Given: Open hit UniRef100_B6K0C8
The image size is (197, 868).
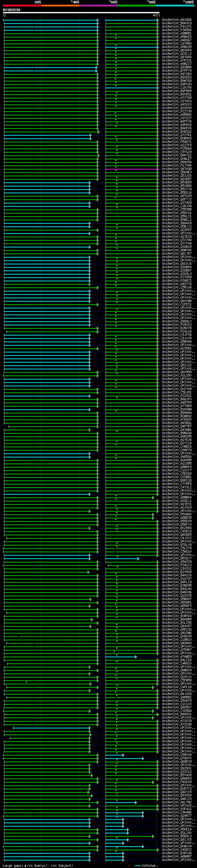Looking at the screenshot, I should (x=177, y=23).
